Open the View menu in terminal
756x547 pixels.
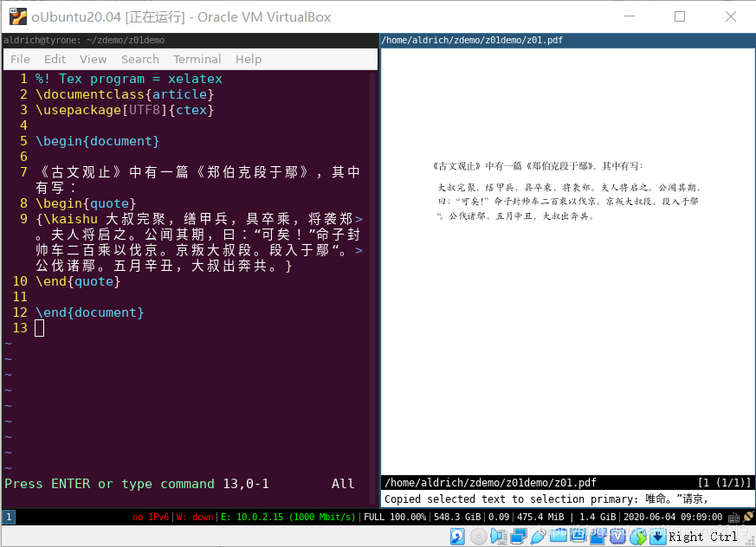[x=93, y=59]
